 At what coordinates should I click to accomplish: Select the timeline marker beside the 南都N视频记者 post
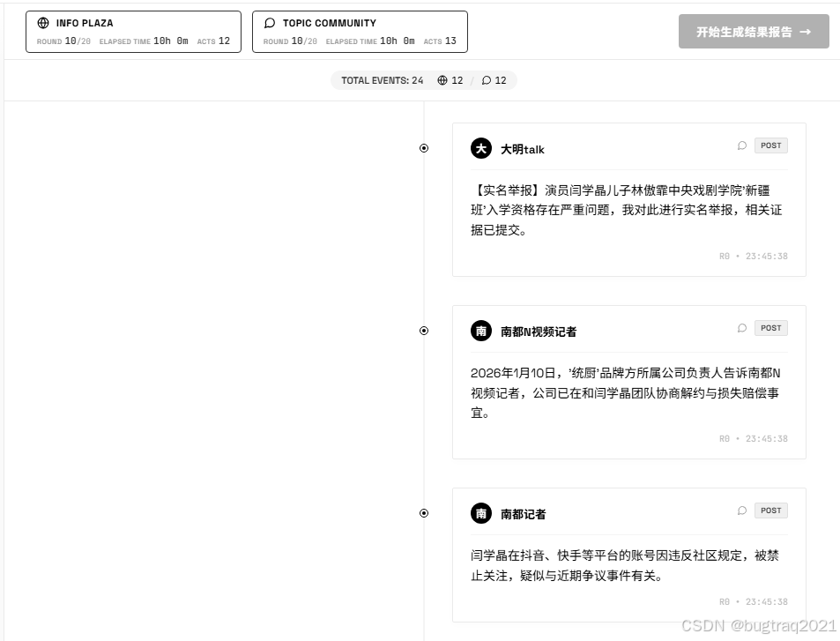(x=424, y=331)
